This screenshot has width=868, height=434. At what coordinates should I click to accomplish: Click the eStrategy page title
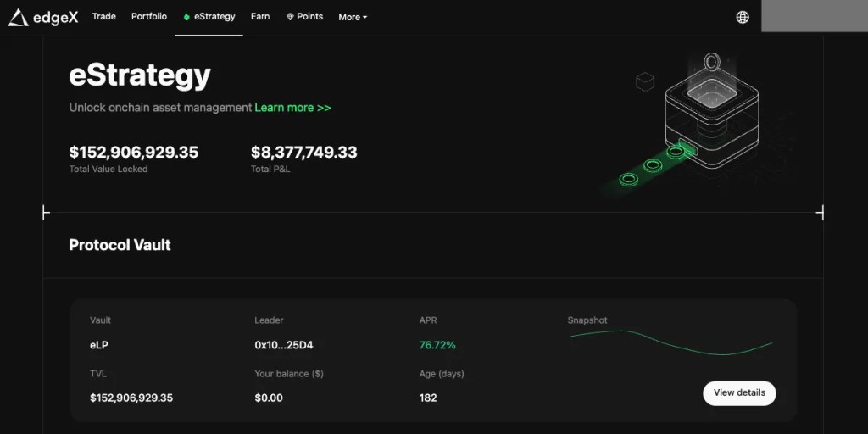click(x=140, y=75)
